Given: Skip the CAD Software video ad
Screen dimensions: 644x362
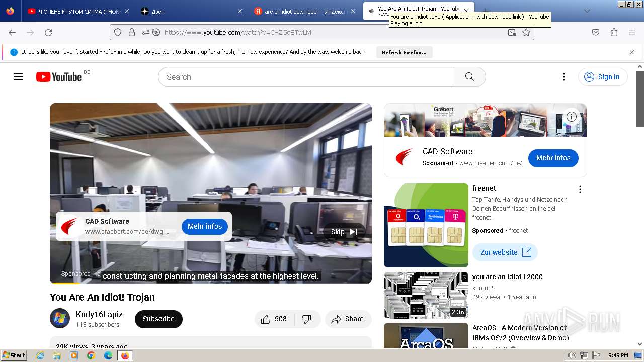Looking at the screenshot, I should pyautogui.click(x=344, y=232).
